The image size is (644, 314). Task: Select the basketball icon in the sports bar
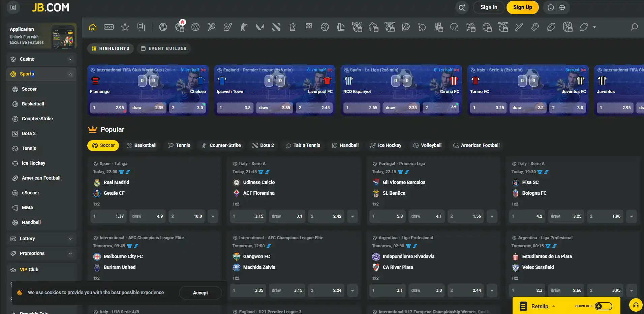tap(195, 27)
